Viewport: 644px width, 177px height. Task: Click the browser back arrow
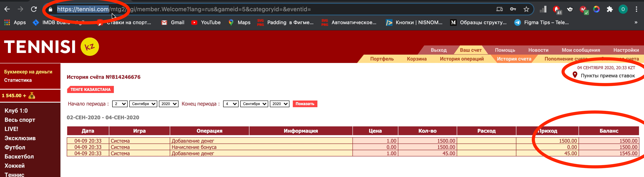click(7, 9)
